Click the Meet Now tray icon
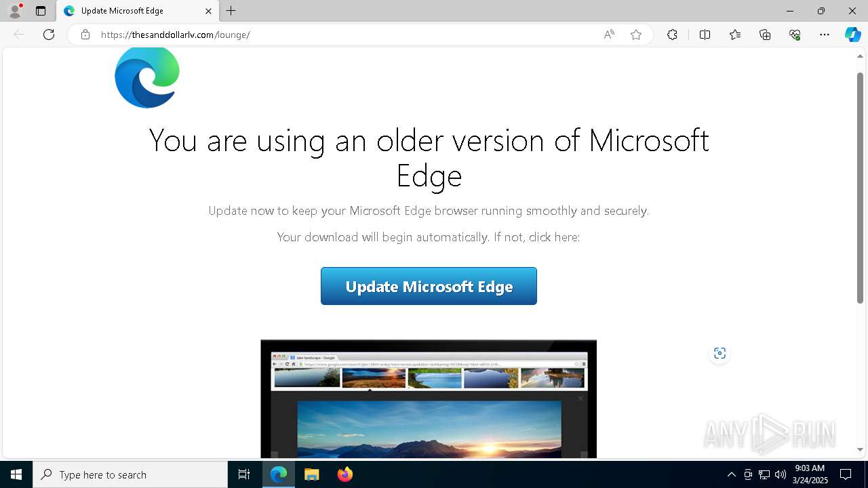The width and height of the screenshot is (868, 488). click(748, 474)
